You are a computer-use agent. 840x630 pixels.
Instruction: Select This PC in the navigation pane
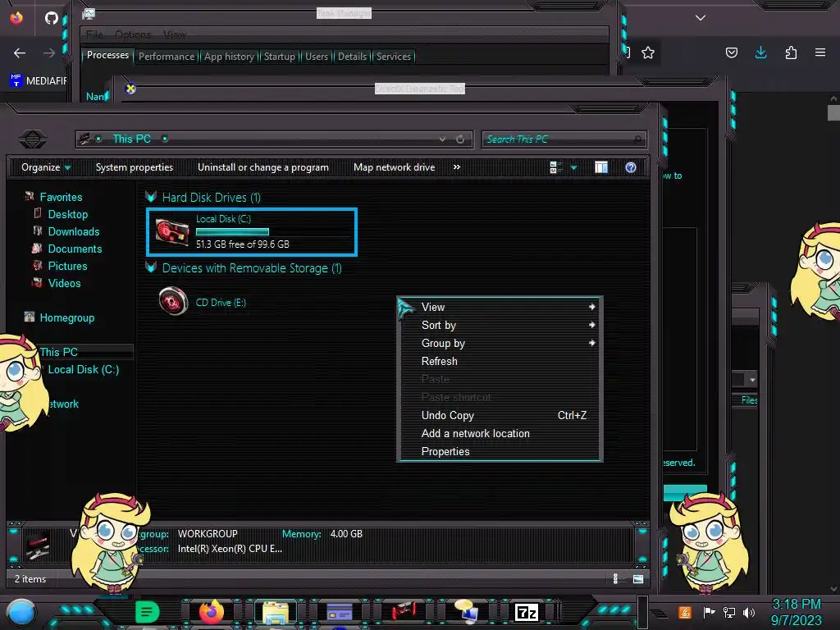point(58,352)
